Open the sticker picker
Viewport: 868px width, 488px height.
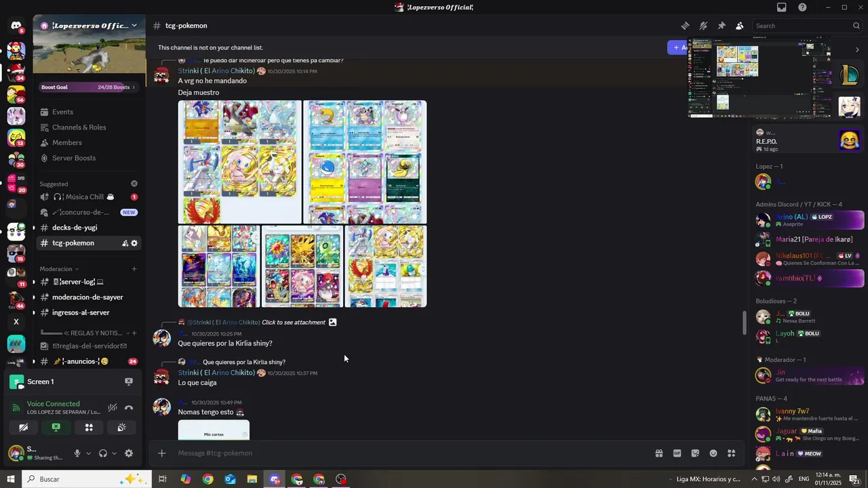point(695,453)
